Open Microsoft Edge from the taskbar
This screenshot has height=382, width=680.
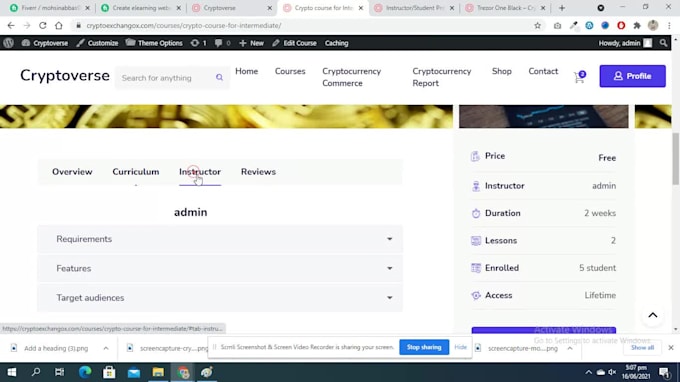[85, 372]
